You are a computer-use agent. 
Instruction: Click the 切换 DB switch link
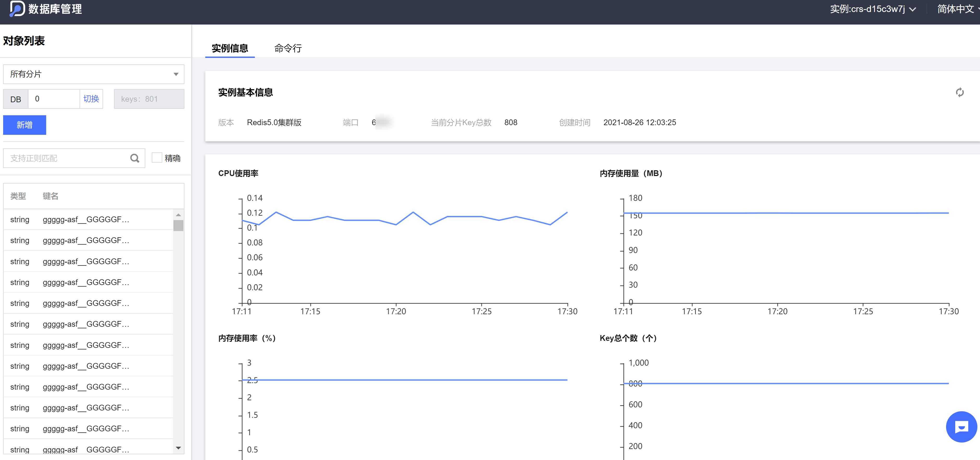(x=91, y=99)
